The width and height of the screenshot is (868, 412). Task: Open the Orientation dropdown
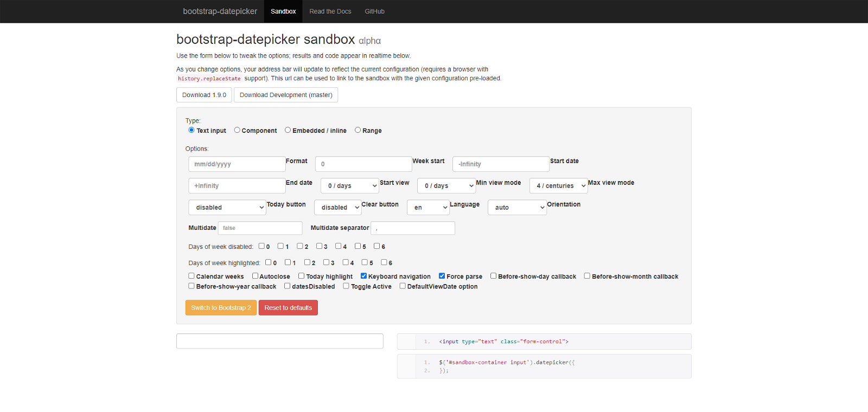tap(517, 208)
